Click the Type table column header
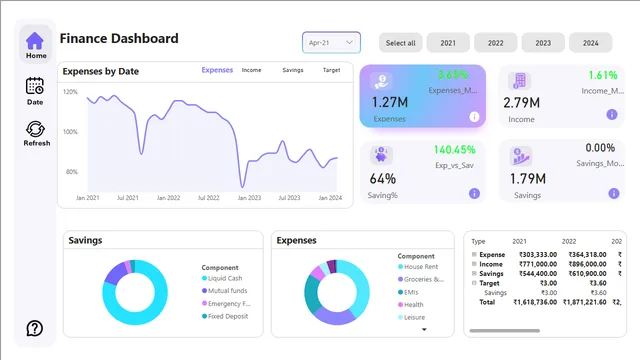The height and width of the screenshot is (360, 640). (478, 242)
